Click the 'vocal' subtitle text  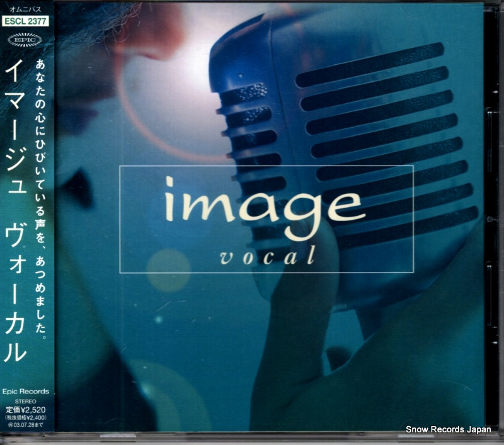(x=267, y=257)
